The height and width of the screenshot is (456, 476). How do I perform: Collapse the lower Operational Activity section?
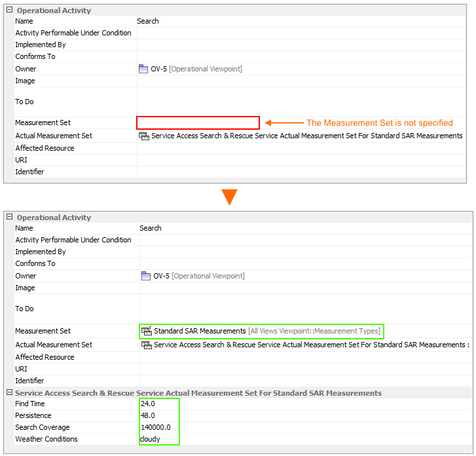pyautogui.click(x=9, y=218)
